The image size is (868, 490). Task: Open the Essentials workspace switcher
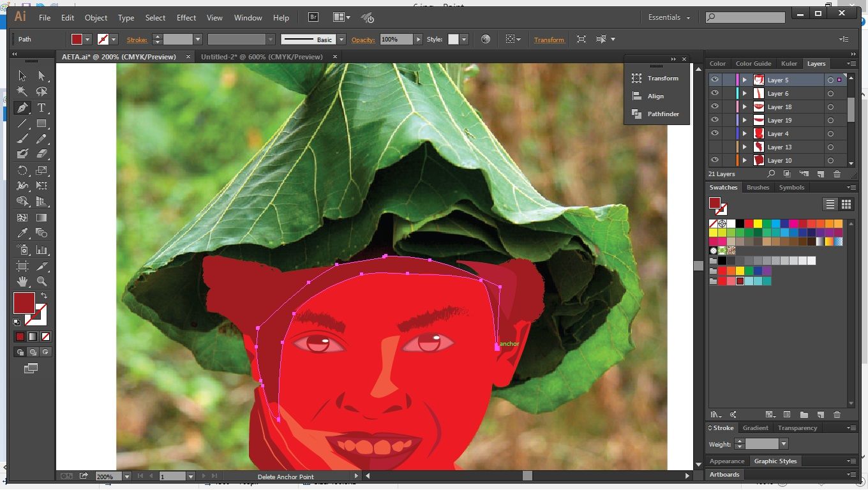tap(669, 17)
